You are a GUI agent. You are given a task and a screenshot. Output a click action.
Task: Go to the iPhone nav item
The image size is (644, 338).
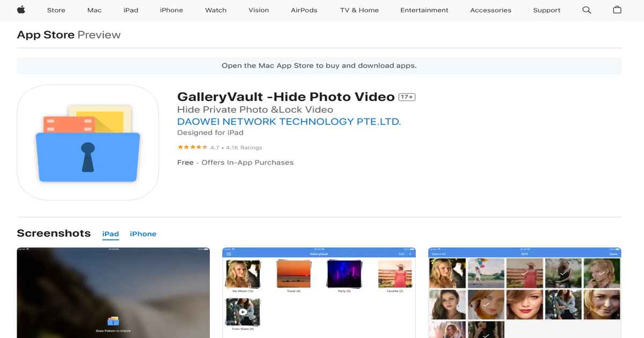[172, 10]
